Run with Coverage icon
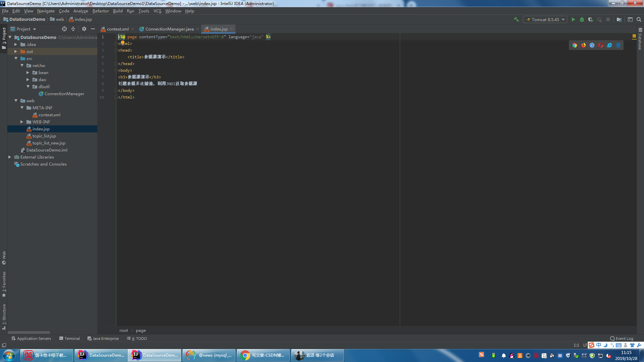This screenshot has width=644, height=362. click(x=591, y=19)
